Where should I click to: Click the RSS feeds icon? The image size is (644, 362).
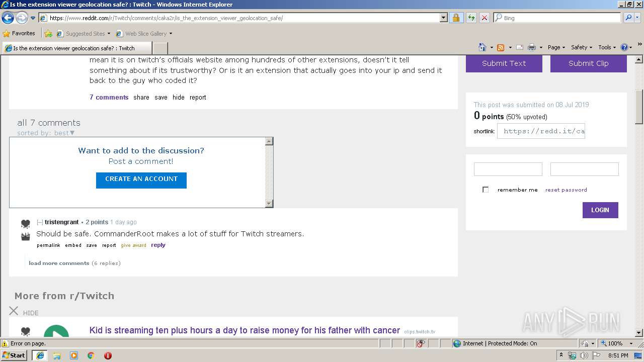click(x=501, y=47)
